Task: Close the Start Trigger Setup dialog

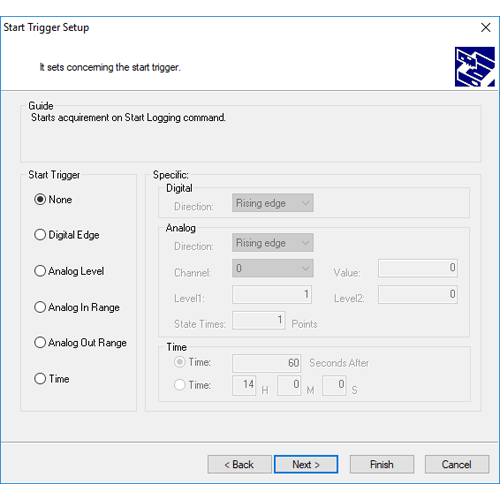Action: (x=486, y=27)
